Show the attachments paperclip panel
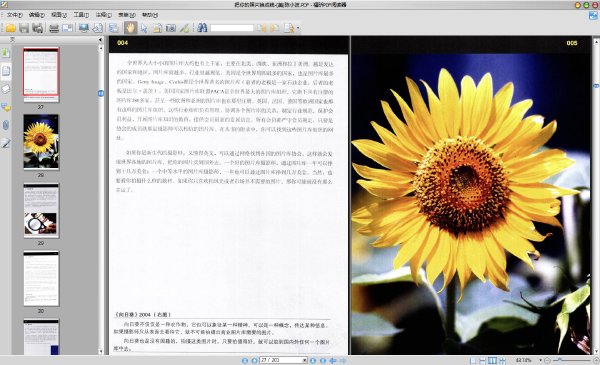 pos(6,125)
